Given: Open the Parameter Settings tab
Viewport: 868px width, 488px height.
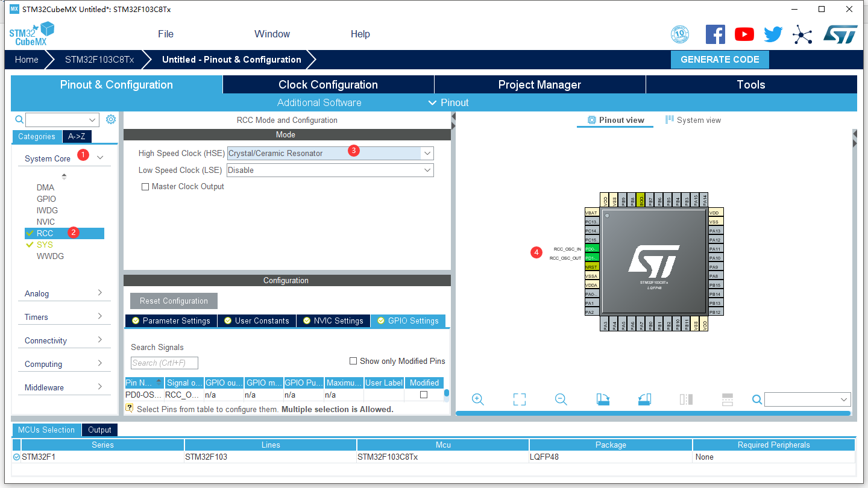Looking at the screenshot, I should [170, 321].
